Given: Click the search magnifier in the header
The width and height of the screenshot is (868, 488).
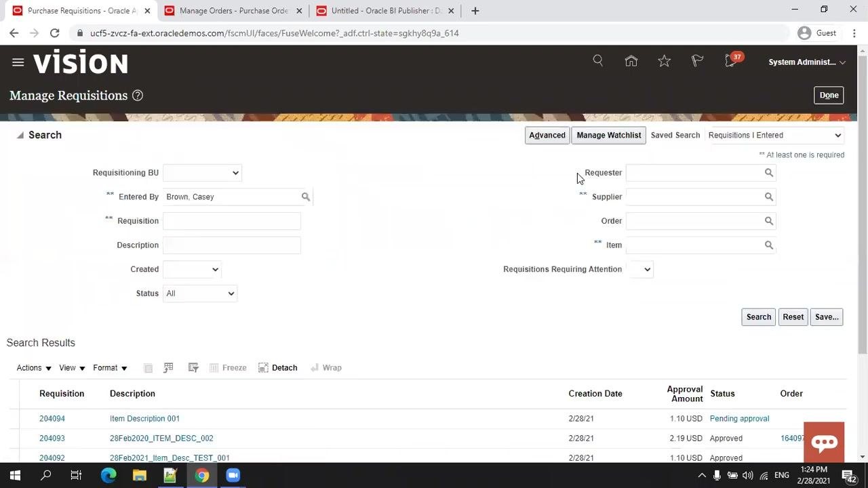Looking at the screenshot, I should (597, 61).
